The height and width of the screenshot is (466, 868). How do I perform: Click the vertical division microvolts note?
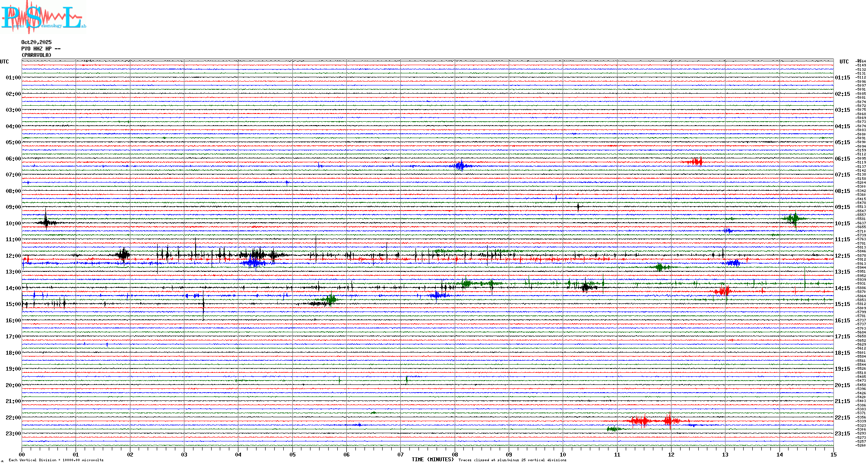tap(56, 460)
